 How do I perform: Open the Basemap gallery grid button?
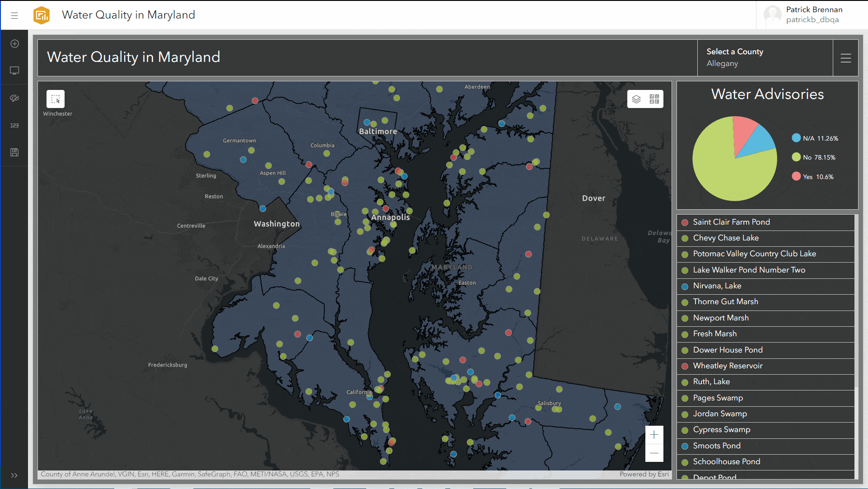click(654, 99)
